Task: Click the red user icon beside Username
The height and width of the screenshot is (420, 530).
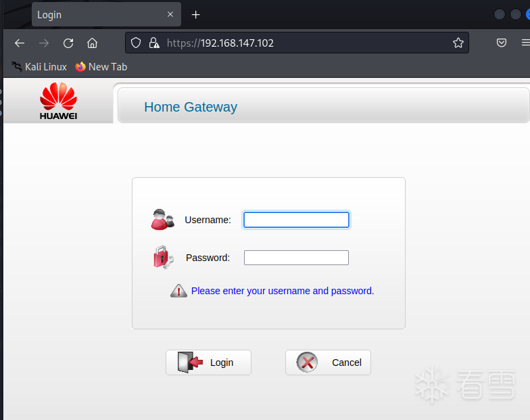Action: [x=162, y=219]
